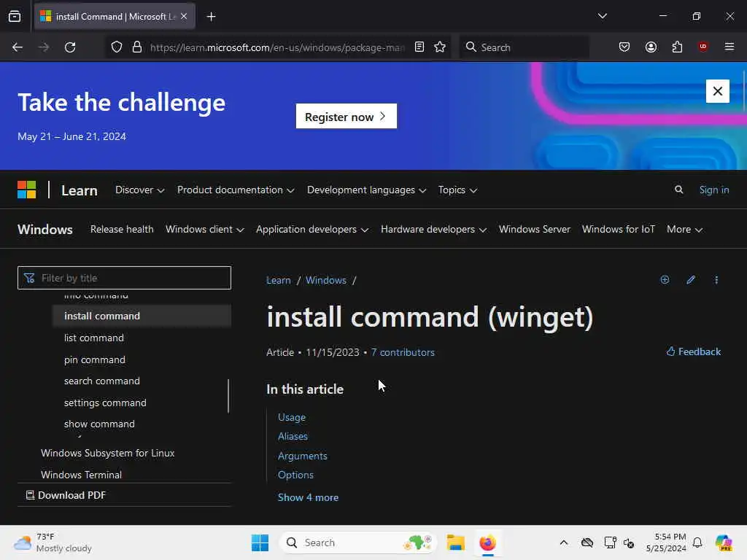747x560 pixels.
Task: Jump to the Usage section
Action: [292, 417]
